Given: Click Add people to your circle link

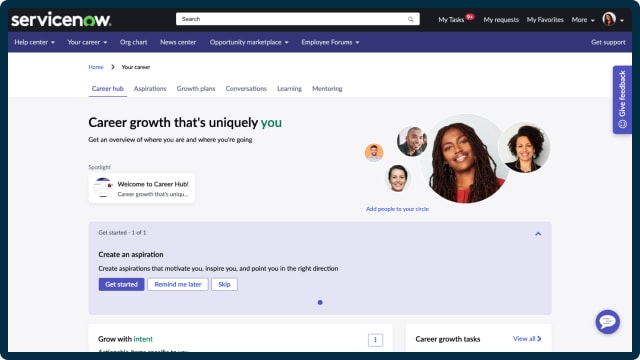Looking at the screenshot, I should [397, 209].
